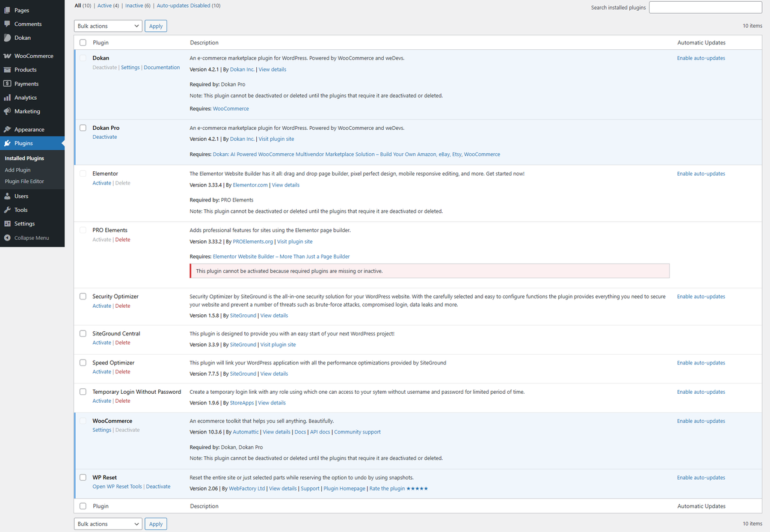The height and width of the screenshot is (532, 770).
Task: Click Open WP Reset Tools link
Action: (x=117, y=486)
